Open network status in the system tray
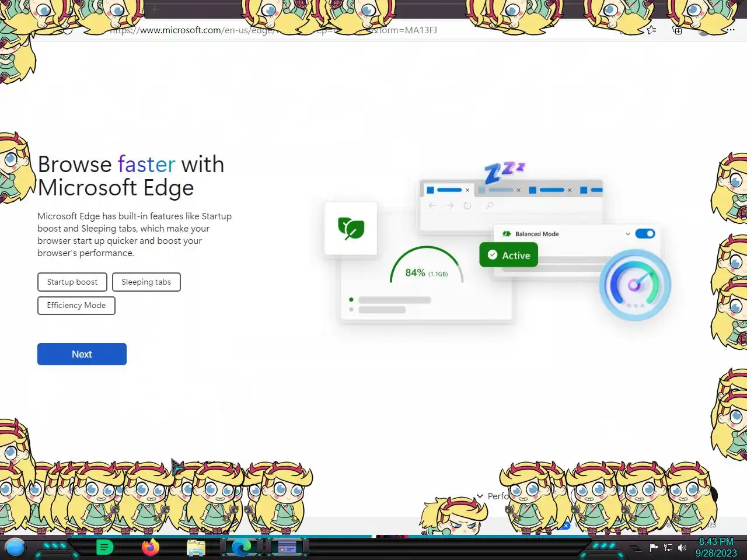 [668, 548]
